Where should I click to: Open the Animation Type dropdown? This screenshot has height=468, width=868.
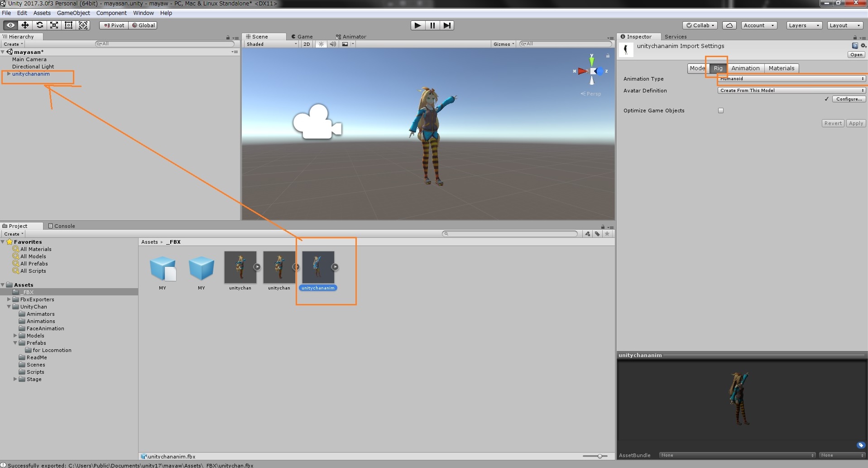pos(791,79)
